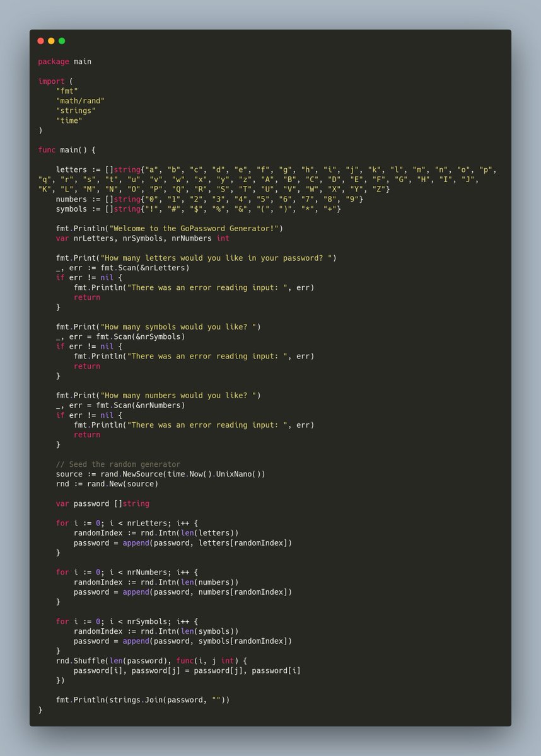This screenshot has width=541, height=756.
Task: Click the 'var password []string' declaration
Action: [x=103, y=503]
